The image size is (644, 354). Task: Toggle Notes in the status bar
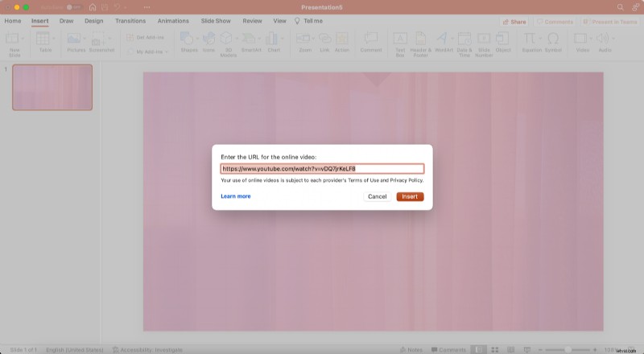pyautogui.click(x=411, y=350)
